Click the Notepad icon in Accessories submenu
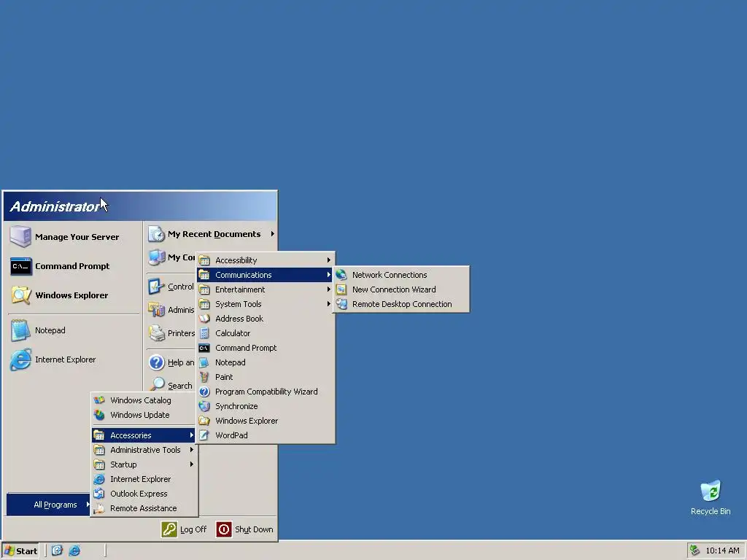Image resolution: width=747 pixels, height=560 pixels. 204,362
